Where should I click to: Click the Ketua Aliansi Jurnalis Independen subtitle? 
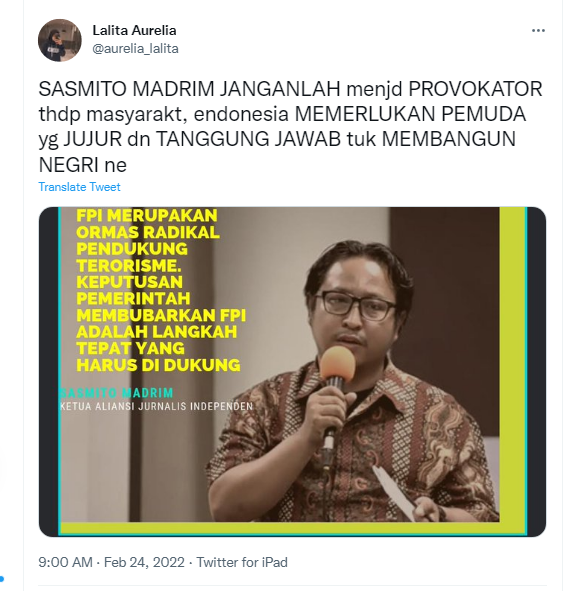tap(156, 407)
